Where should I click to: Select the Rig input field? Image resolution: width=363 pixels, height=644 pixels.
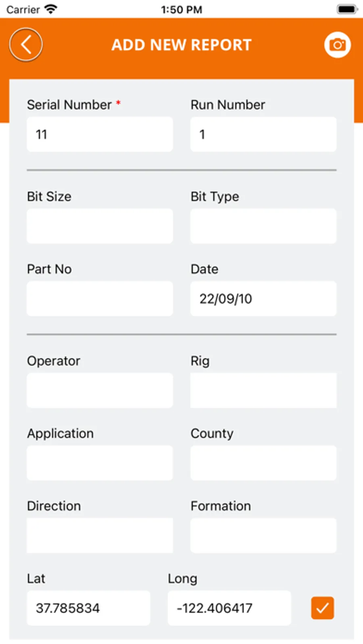click(263, 390)
